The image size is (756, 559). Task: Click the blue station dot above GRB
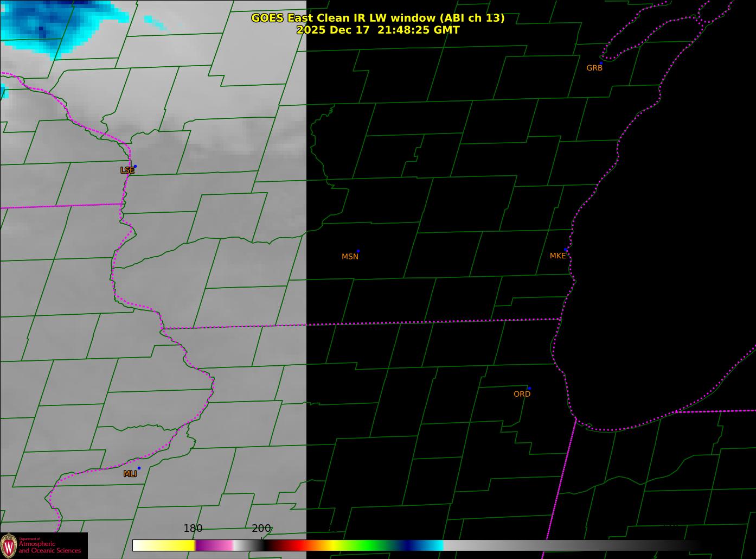pos(601,63)
